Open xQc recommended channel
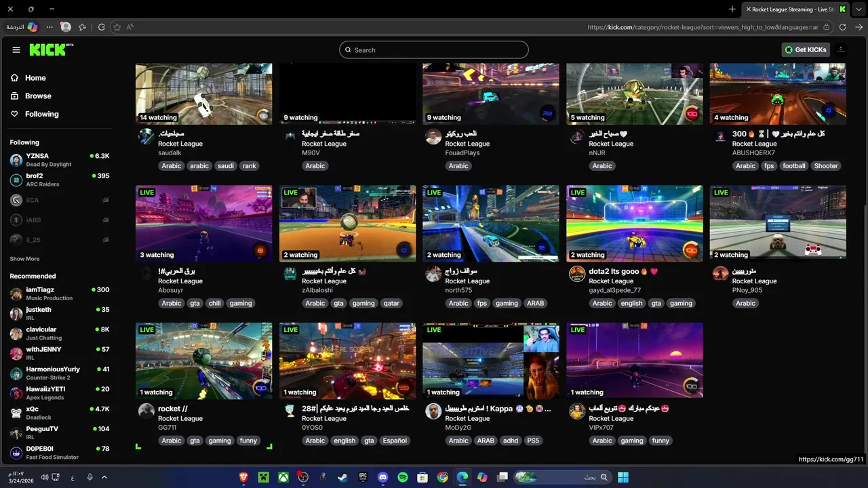 coord(60,413)
